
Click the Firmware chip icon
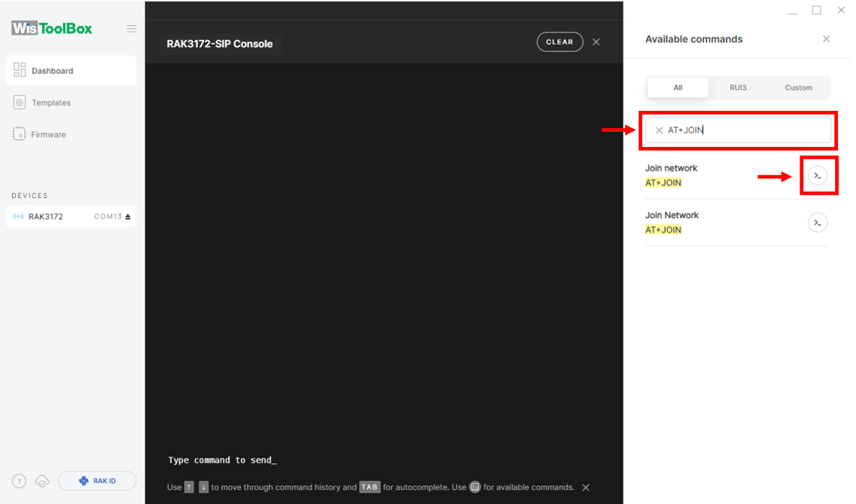19,134
